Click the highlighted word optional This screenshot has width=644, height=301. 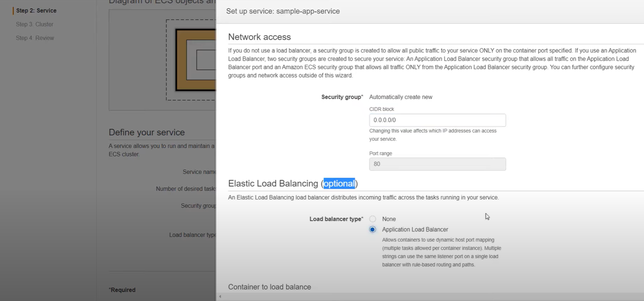click(339, 183)
